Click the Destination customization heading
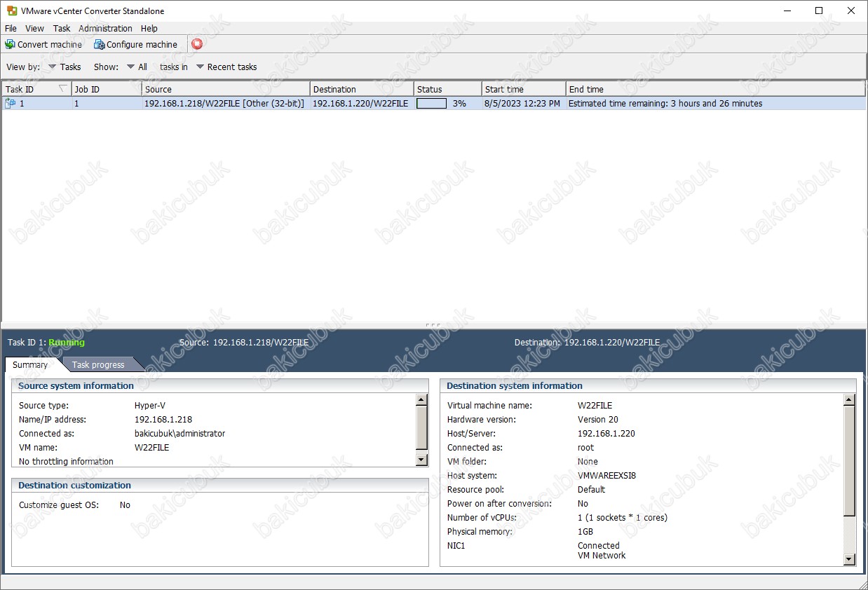Viewport: 868px width, 590px height. pyautogui.click(x=74, y=486)
